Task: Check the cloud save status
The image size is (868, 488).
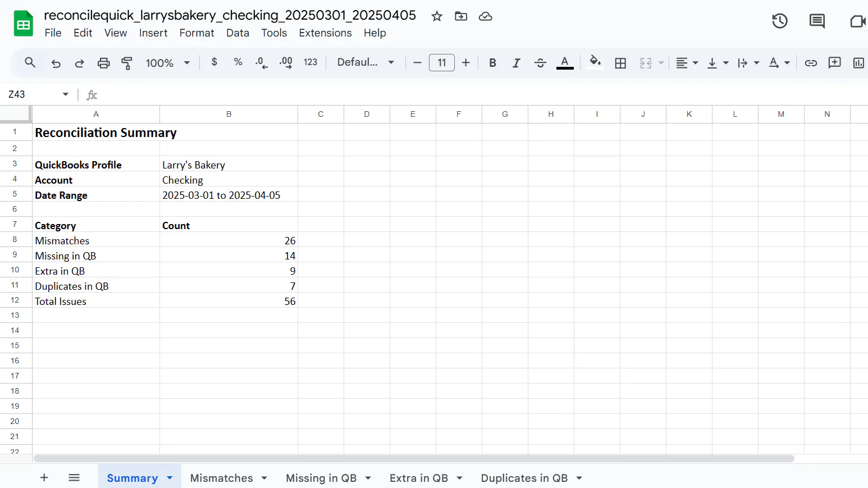Action: pyautogui.click(x=486, y=16)
